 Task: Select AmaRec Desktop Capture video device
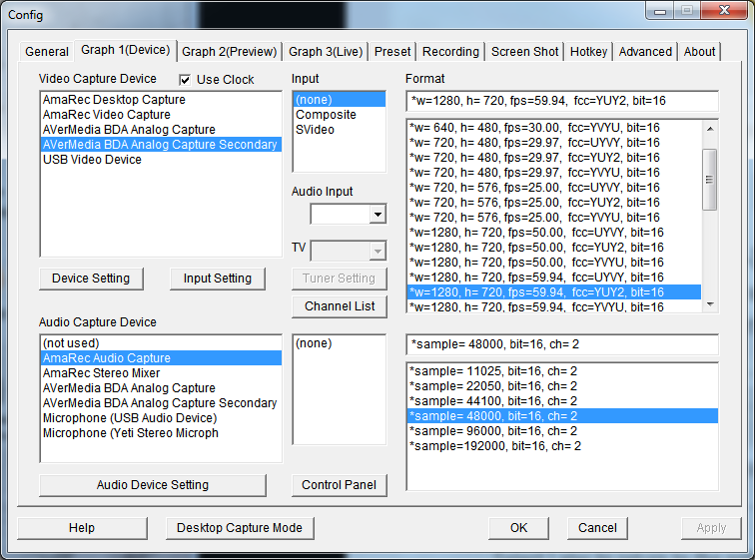coord(161,100)
